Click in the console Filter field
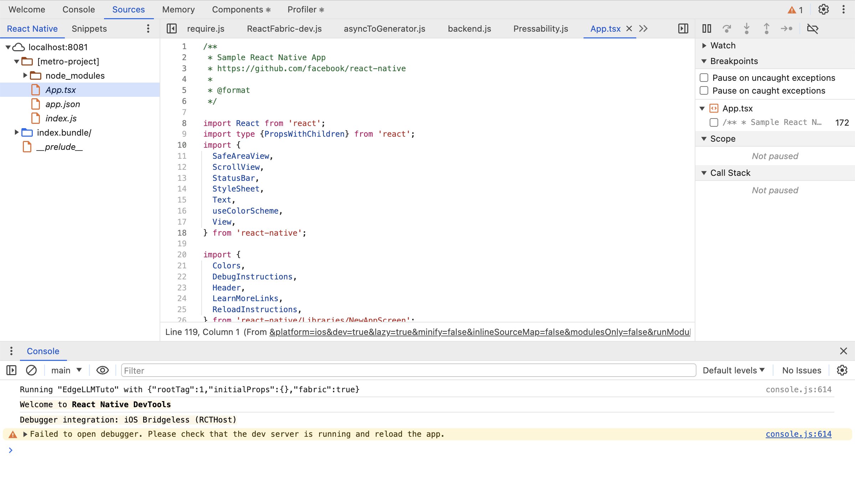 tap(408, 371)
